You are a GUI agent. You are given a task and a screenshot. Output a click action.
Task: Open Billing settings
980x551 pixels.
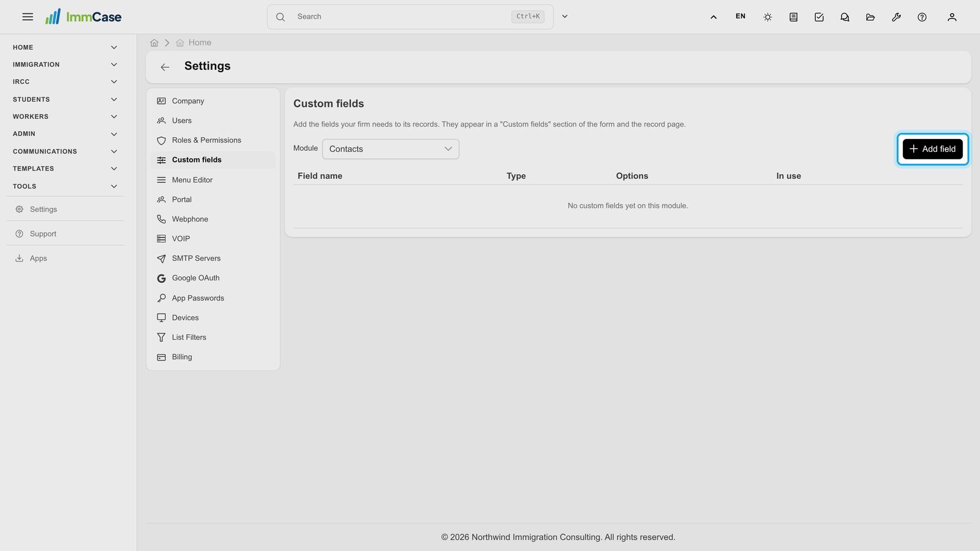click(213, 357)
